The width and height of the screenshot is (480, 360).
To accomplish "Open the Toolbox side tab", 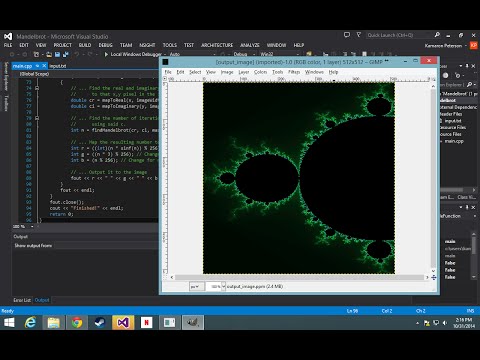I will tap(6, 102).
